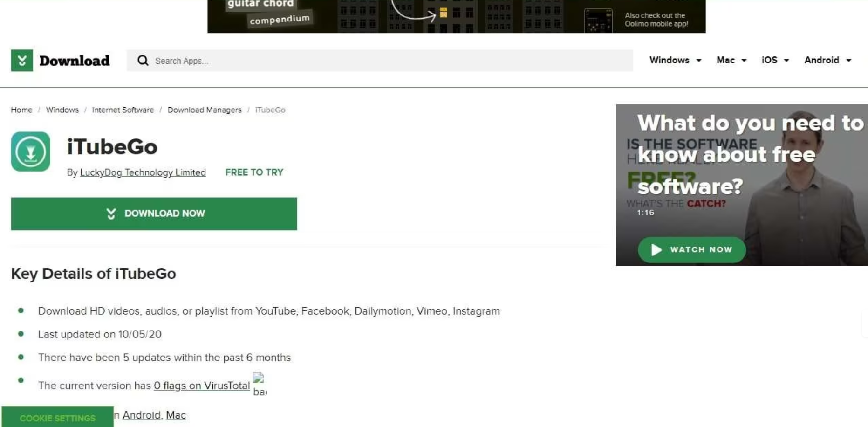Open the 0 flags on VirusTotal link
The height and width of the screenshot is (427, 868).
pyautogui.click(x=202, y=386)
